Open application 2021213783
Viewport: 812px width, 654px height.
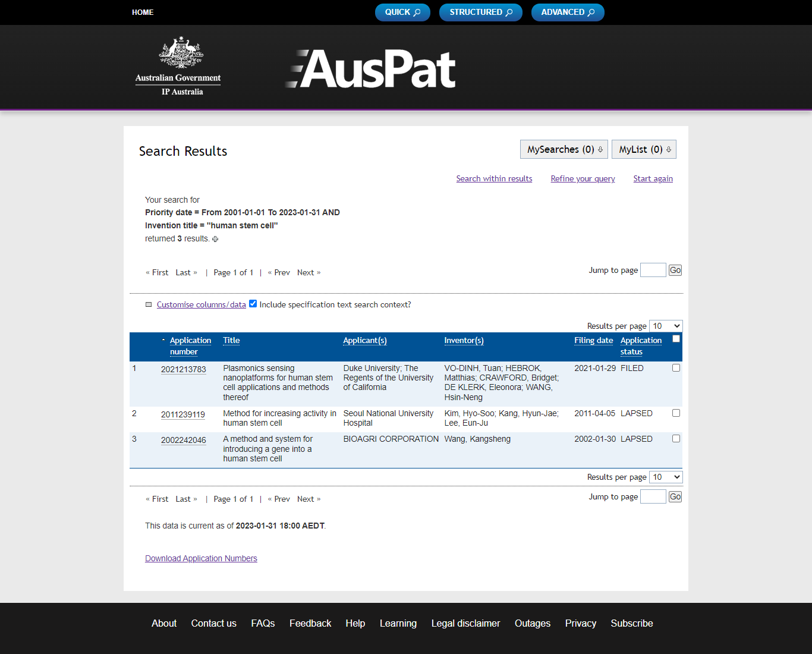click(x=184, y=369)
